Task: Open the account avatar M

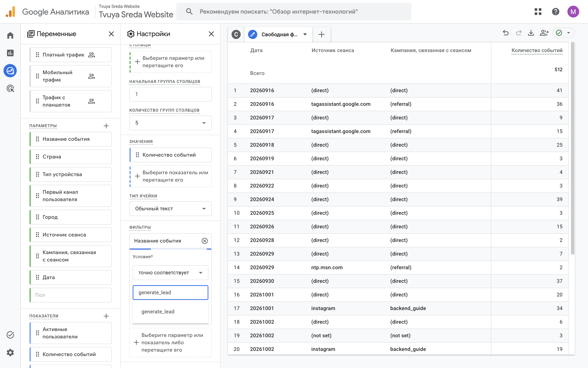Action: (x=573, y=11)
